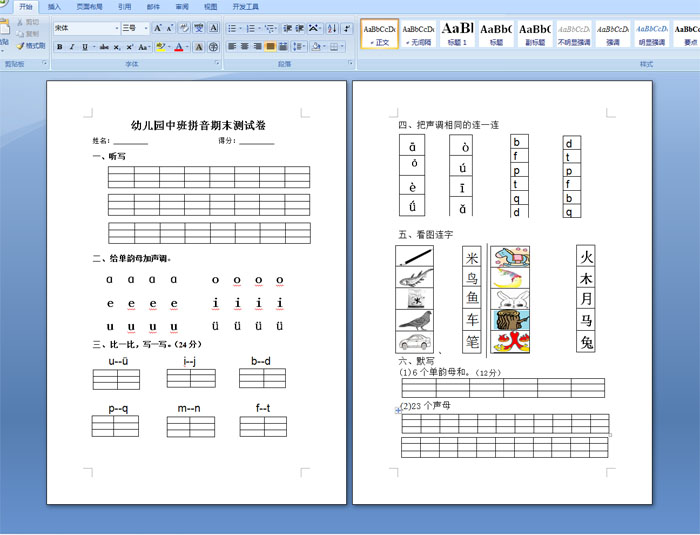The image size is (700, 535).
Task: Click the character shading icon
Action: (199, 47)
